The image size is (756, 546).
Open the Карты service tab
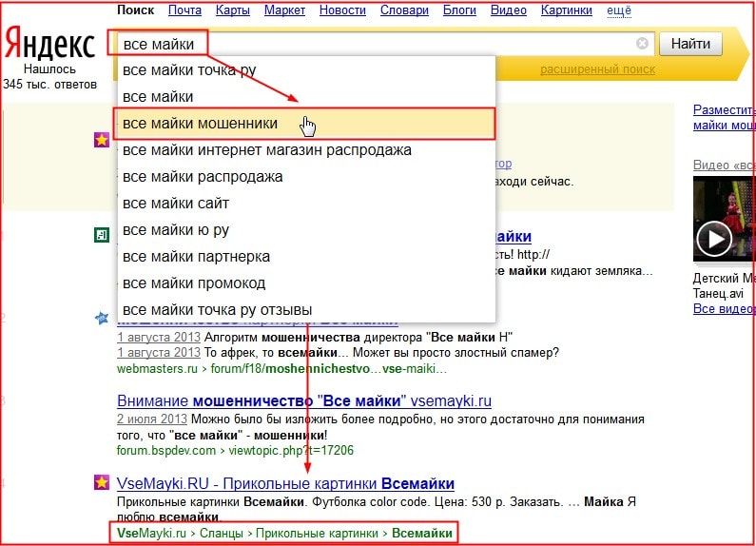pos(233,10)
